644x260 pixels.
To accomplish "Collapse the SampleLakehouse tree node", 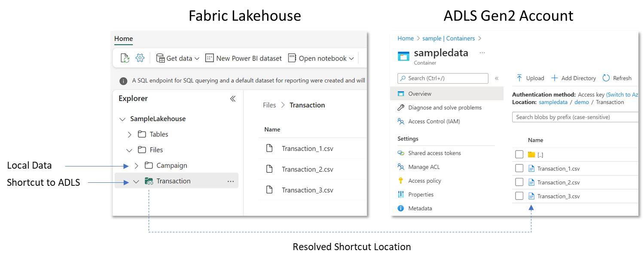I will 123,119.
